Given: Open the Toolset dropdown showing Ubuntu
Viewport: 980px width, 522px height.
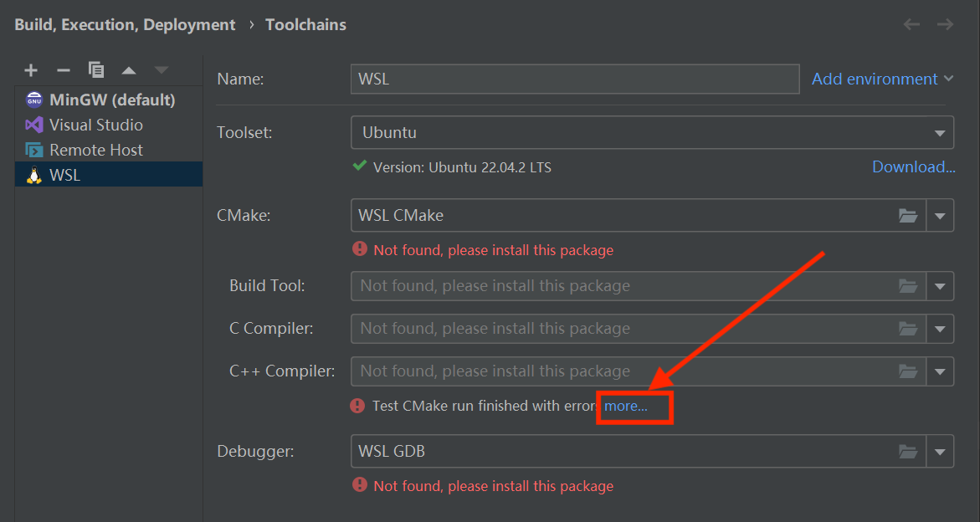Looking at the screenshot, I should point(942,132).
